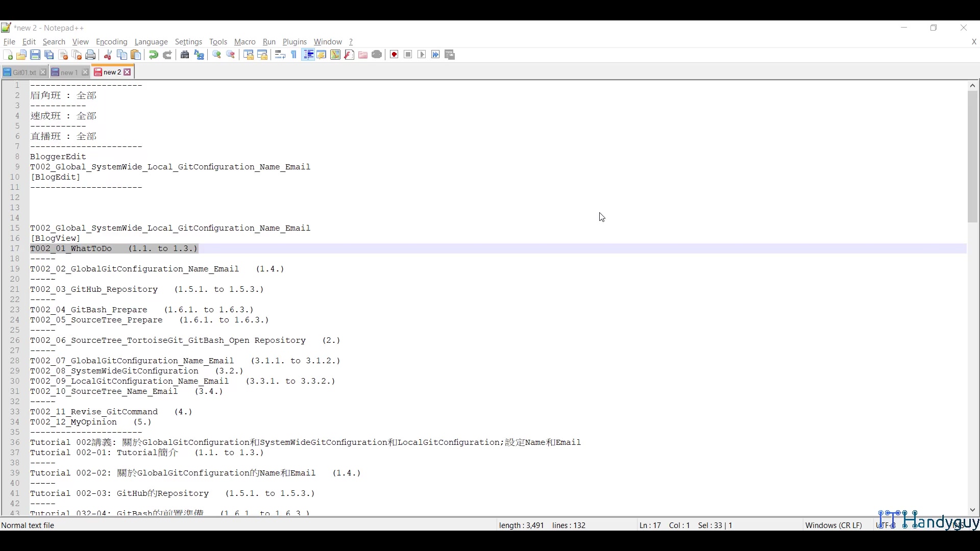
Task: Open the Language menu
Action: (151, 42)
